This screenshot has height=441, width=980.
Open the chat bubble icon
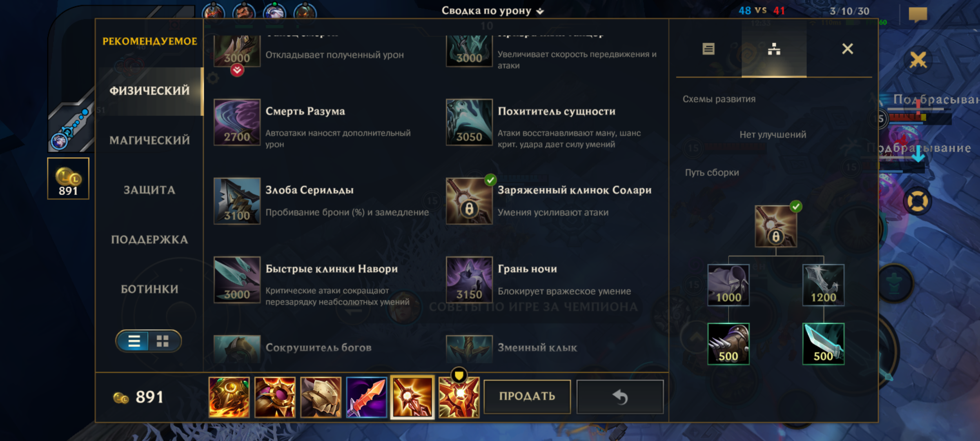pos(918,14)
